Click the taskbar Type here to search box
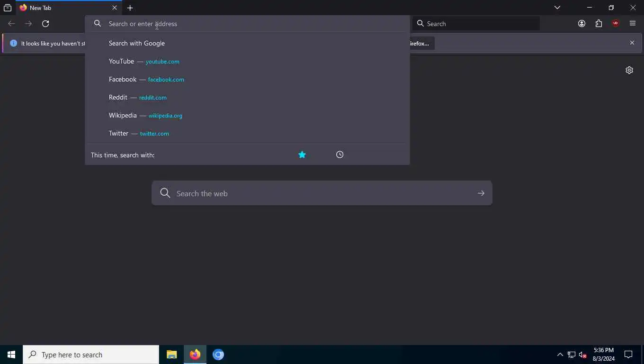Image resolution: width=644 pixels, height=364 pixels. tap(91, 355)
